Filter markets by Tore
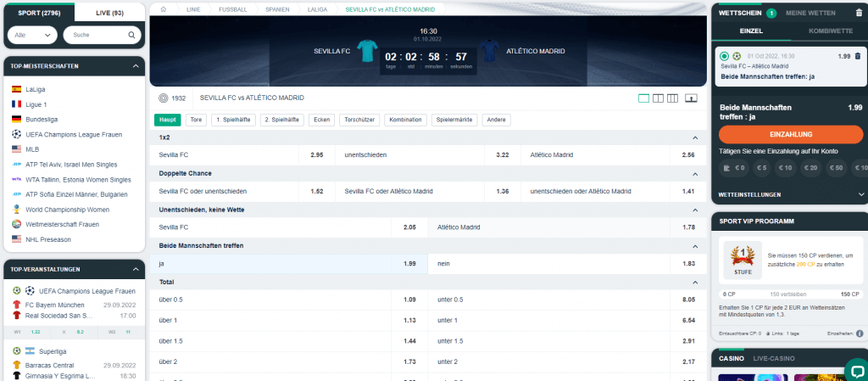Image resolution: width=868 pixels, height=381 pixels. pos(197,120)
